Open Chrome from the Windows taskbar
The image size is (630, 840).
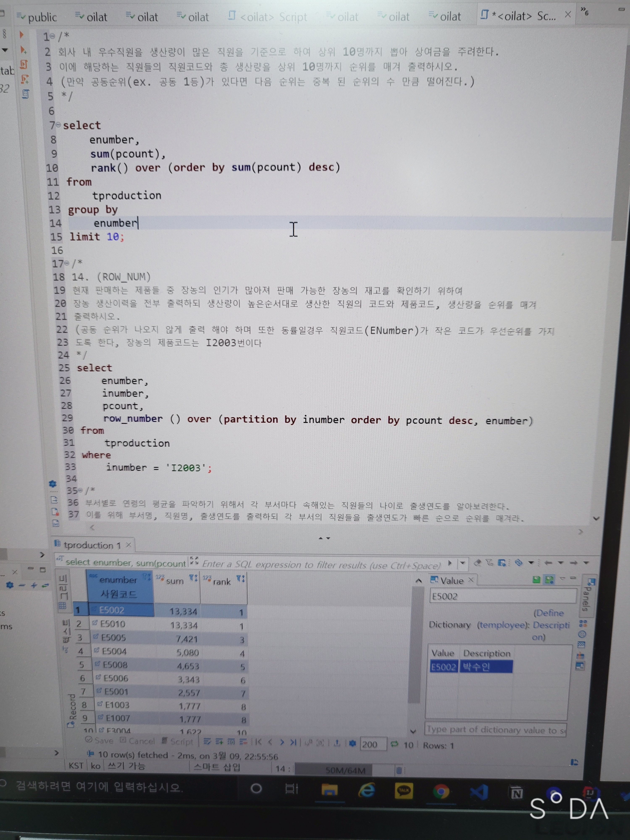coord(441,792)
